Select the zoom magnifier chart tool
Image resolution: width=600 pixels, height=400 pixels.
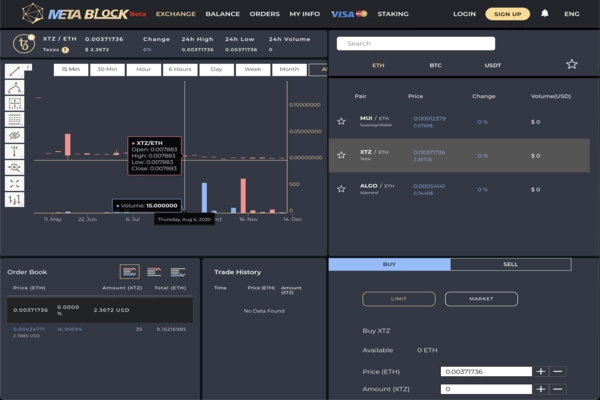coord(15,168)
